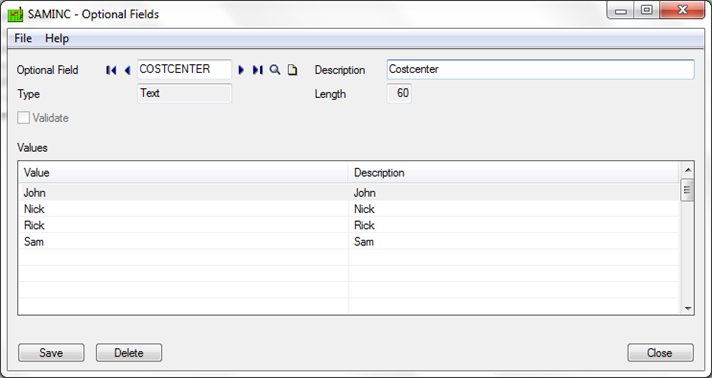Viewport: 712px width, 378px height.
Task: Click the values grid scroll down arrow
Action: coord(687,308)
